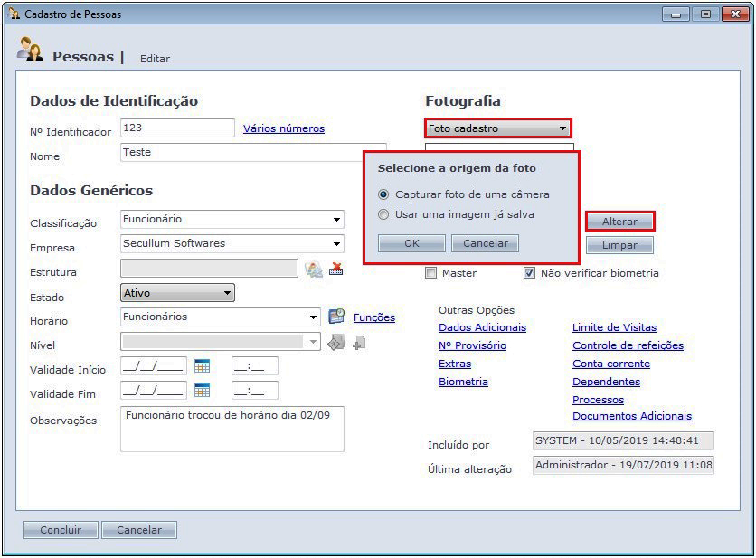
Task: Click the red-X clear icon beside Estrutura
Action: coord(336,269)
